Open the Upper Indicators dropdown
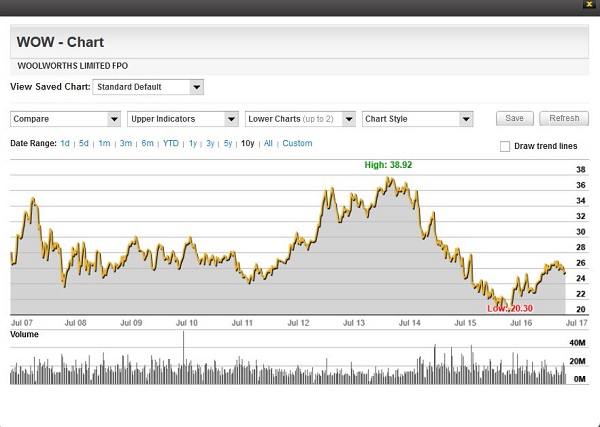 point(182,118)
